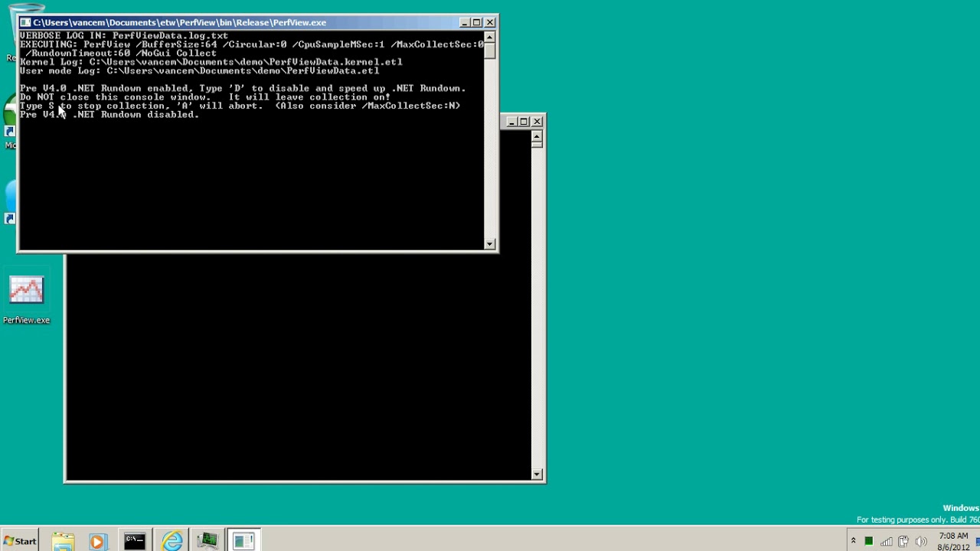The width and height of the screenshot is (980, 551).
Task: Select the active window taskbar button
Action: [243, 541]
